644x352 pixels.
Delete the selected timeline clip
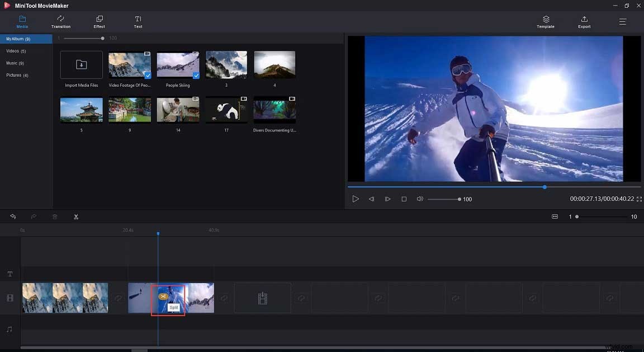point(54,217)
